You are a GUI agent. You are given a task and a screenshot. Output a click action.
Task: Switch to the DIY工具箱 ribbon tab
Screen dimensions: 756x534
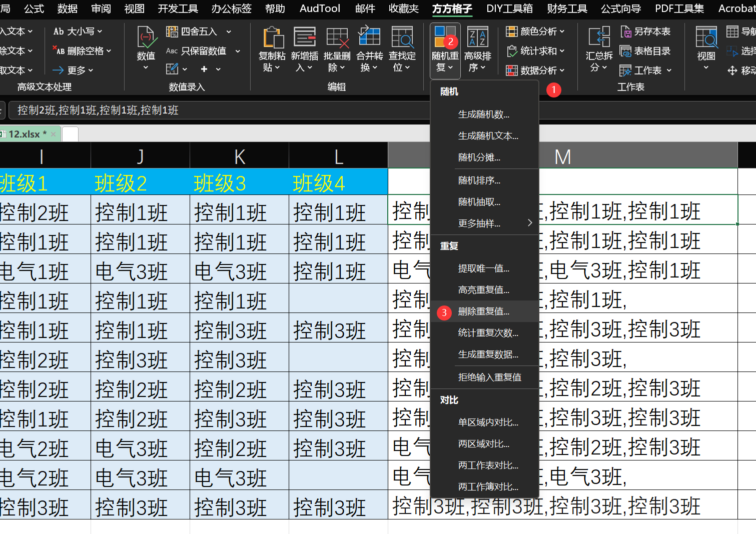pos(509,8)
